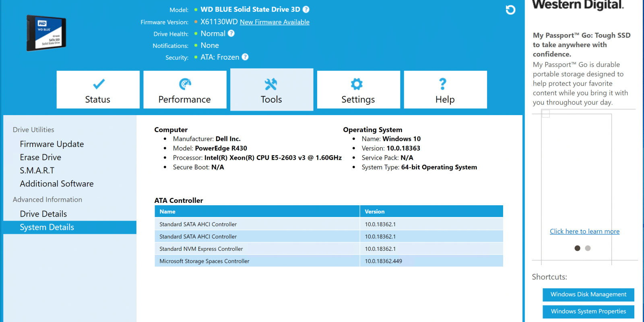644x322 pixels.
Task: Click the refresh icon at top right
Action: (x=510, y=10)
